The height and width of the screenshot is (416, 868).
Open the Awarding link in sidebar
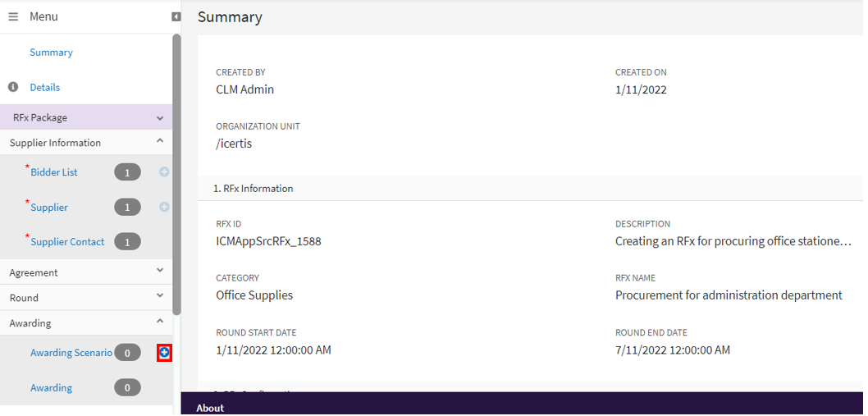[51, 388]
